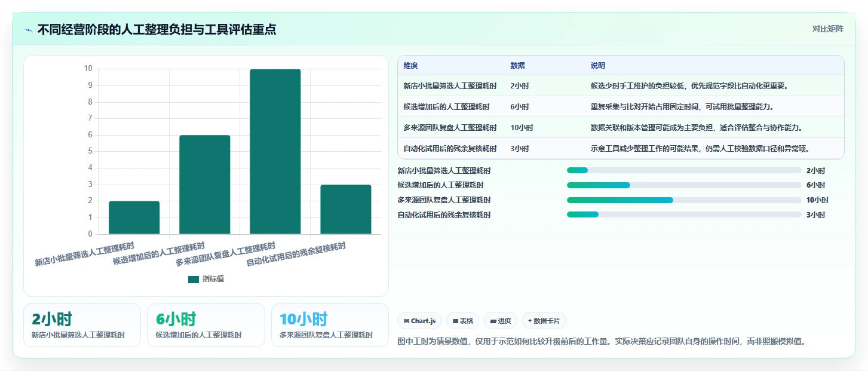Click the 数据 column header

(x=518, y=66)
